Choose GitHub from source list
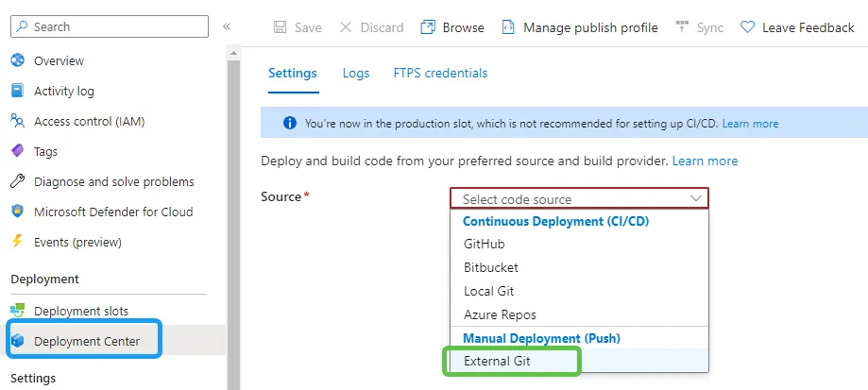 click(484, 244)
